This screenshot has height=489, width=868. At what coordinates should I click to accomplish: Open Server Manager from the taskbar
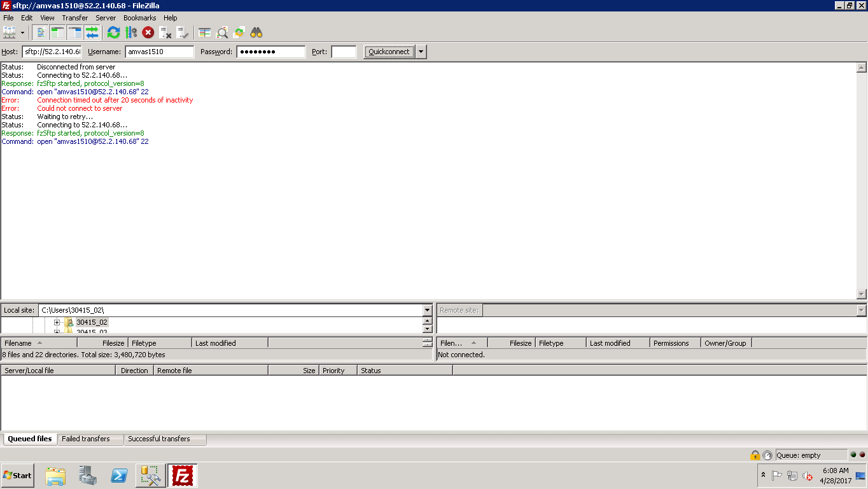[x=87, y=476]
